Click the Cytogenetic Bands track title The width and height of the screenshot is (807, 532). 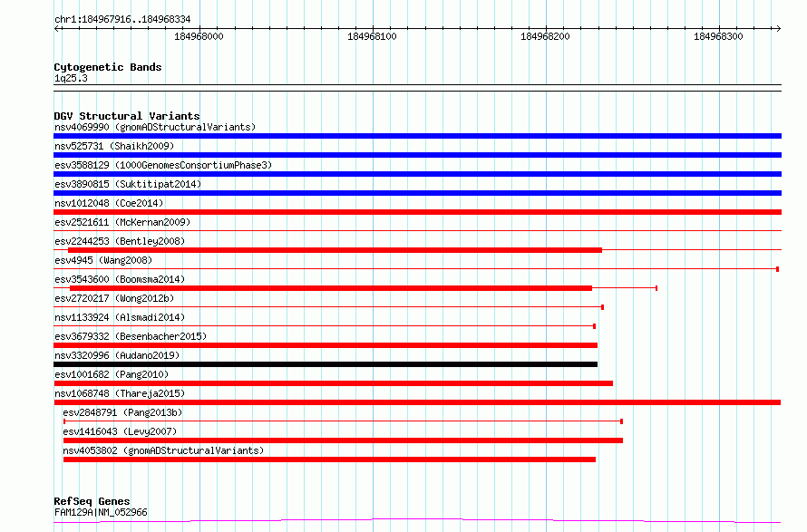click(x=108, y=67)
